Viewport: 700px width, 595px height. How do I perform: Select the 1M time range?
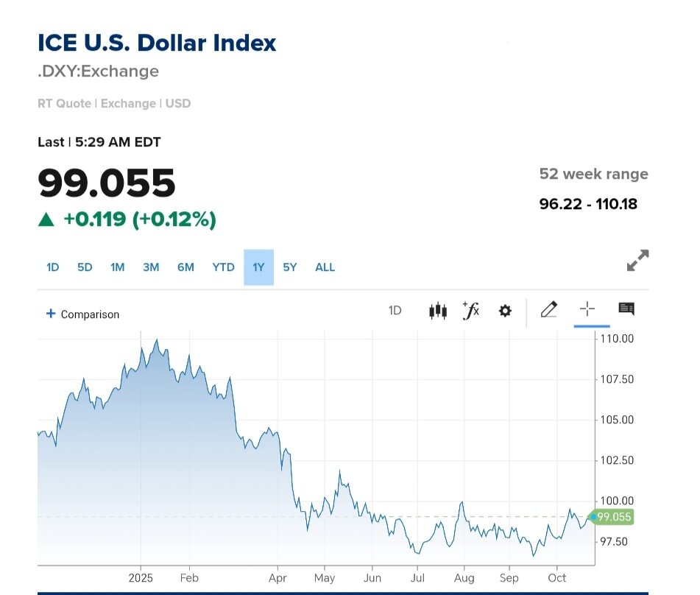(118, 267)
